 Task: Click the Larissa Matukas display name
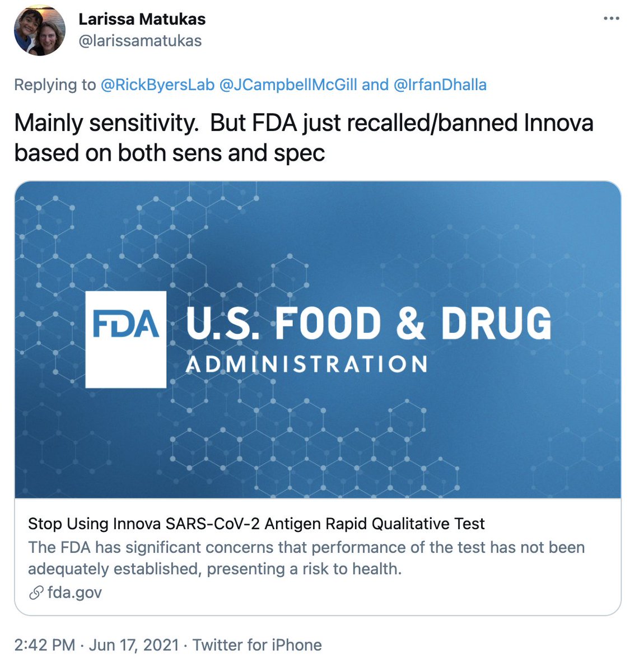(x=142, y=19)
